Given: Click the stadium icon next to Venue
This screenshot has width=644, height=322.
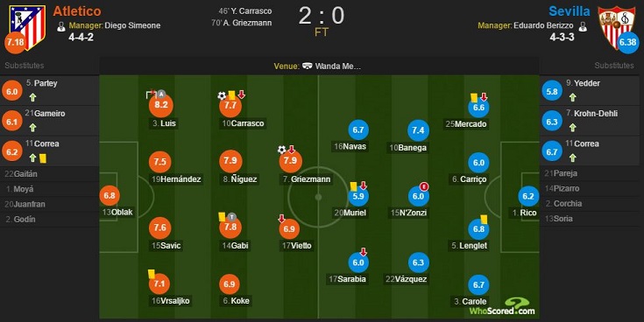Looking at the screenshot, I should tap(308, 66).
